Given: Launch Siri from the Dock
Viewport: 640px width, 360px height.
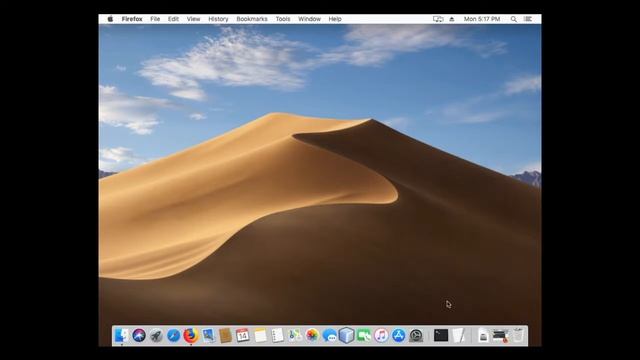Looking at the screenshot, I should pyautogui.click(x=139, y=336).
